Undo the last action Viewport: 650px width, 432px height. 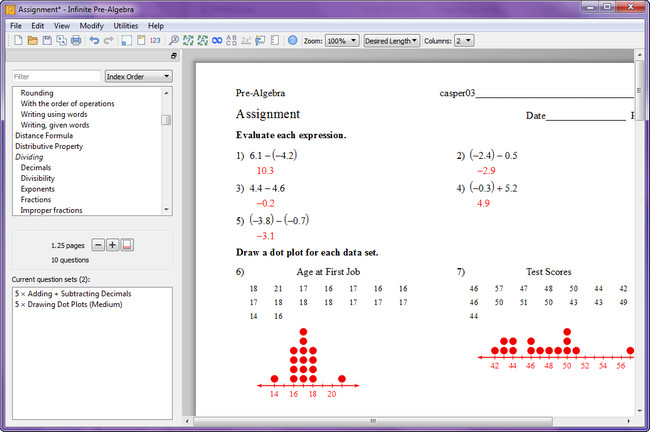click(94, 40)
